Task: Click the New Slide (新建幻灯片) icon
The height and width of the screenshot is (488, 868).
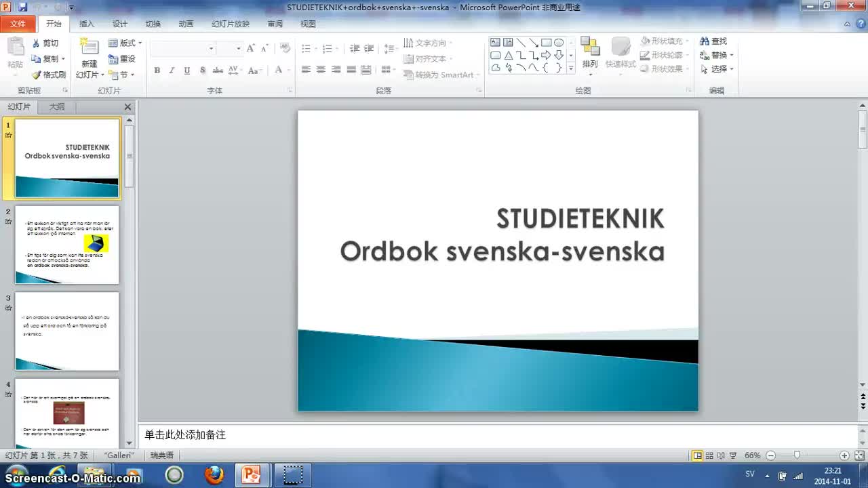Action: tap(89, 47)
